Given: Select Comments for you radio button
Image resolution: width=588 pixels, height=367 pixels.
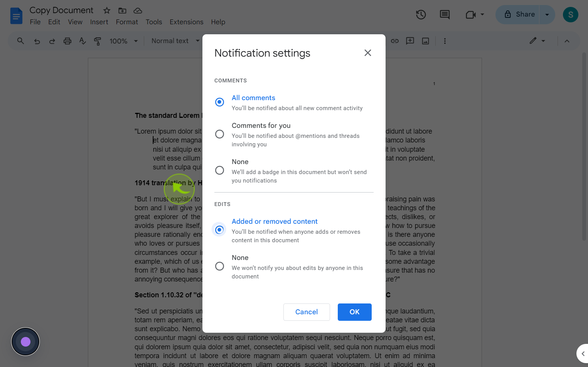Looking at the screenshot, I should [219, 134].
